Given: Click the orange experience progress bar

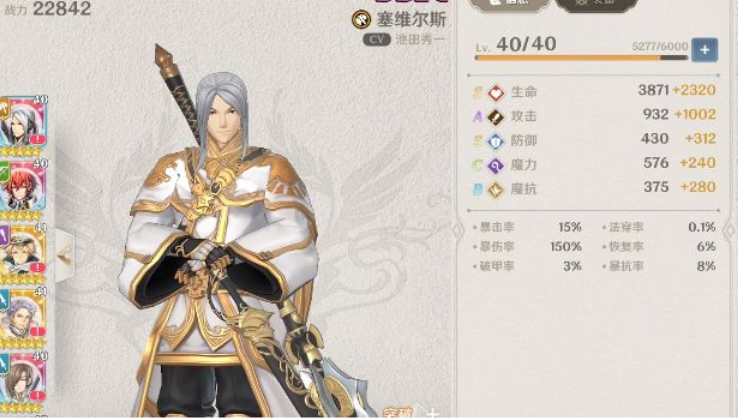Looking at the screenshot, I should (x=581, y=58).
